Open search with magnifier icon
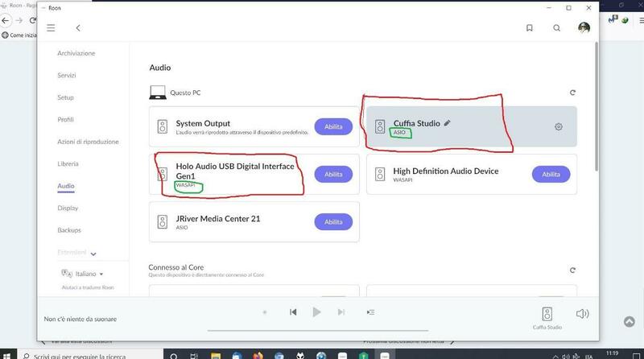Image resolution: width=644 pixels, height=359 pixels. pos(556,27)
